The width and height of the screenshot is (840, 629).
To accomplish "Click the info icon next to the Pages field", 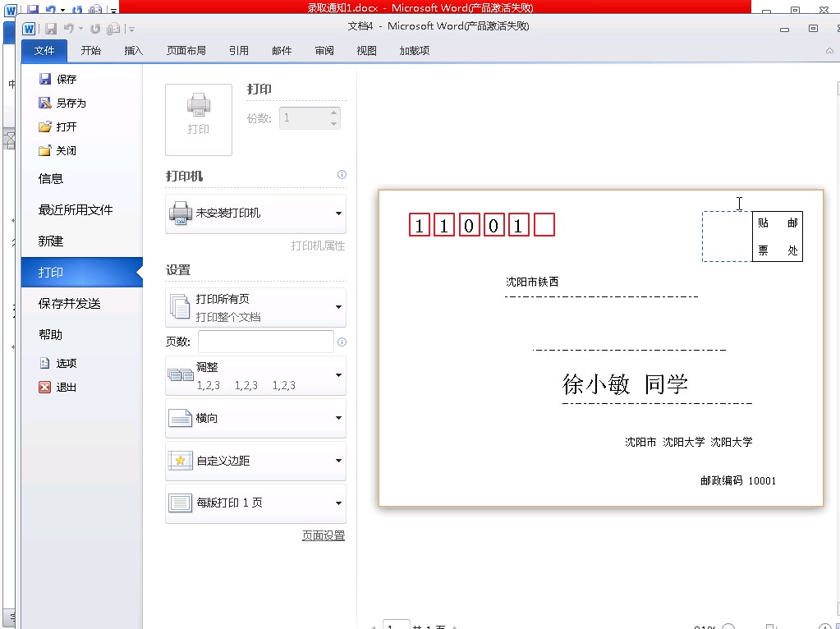I will click(x=342, y=342).
